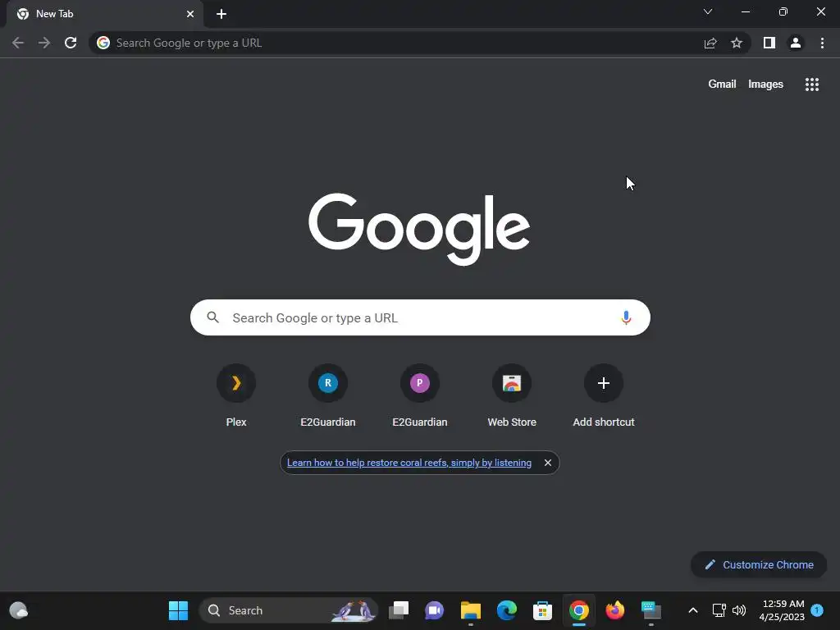
Task: Focus the Google search input box
Action: click(x=420, y=317)
